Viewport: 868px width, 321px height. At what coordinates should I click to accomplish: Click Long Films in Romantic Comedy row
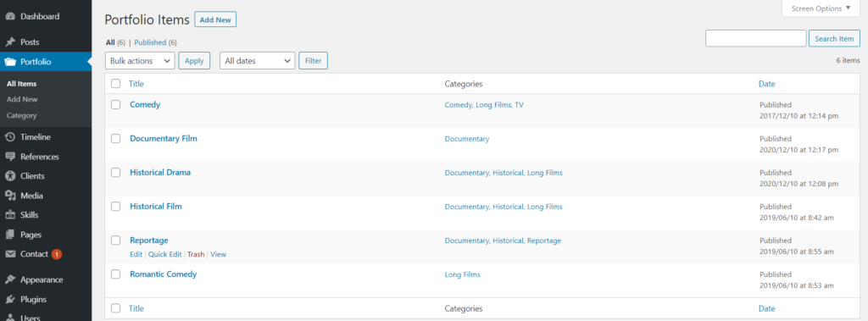[462, 274]
